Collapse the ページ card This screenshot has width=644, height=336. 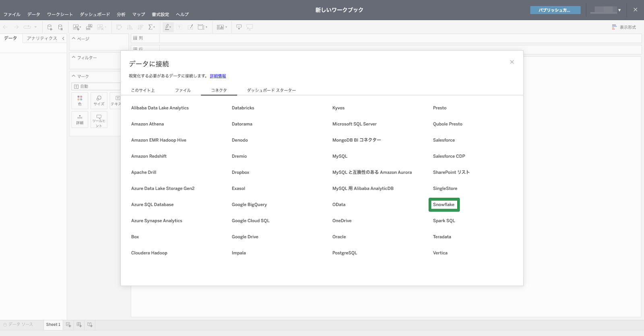(74, 39)
